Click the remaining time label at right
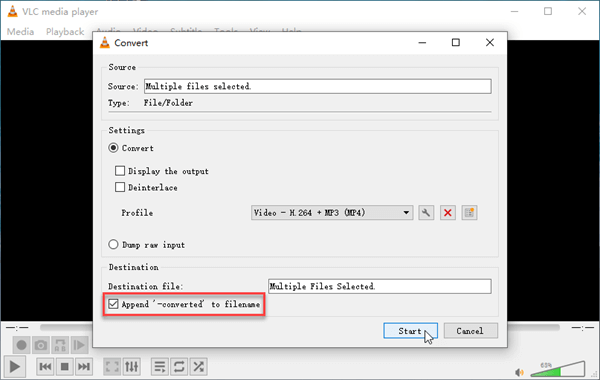The image size is (600, 380). click(x=582, y=328)
